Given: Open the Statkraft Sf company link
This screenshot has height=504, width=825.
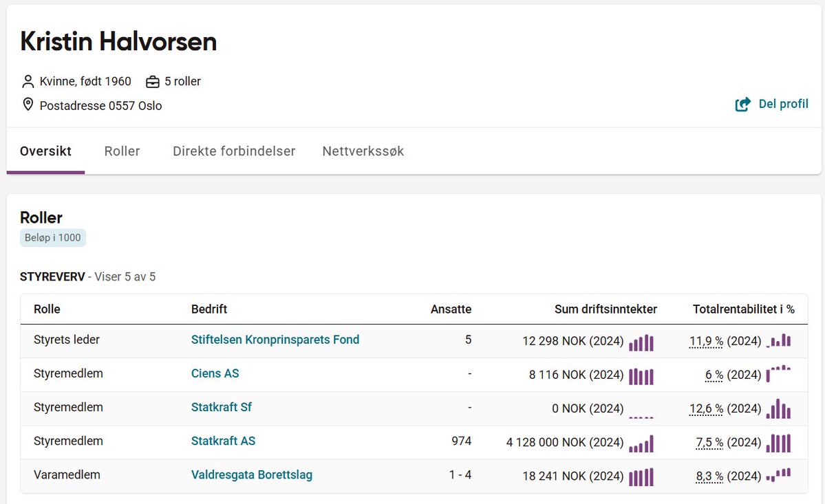Looking at the screenshot, I should [222, 407].
